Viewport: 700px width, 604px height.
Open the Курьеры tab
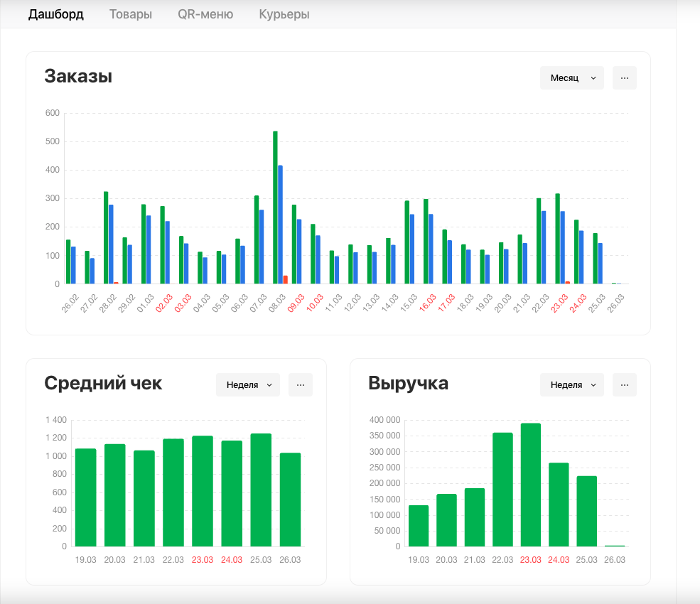[x=284, y=14]
